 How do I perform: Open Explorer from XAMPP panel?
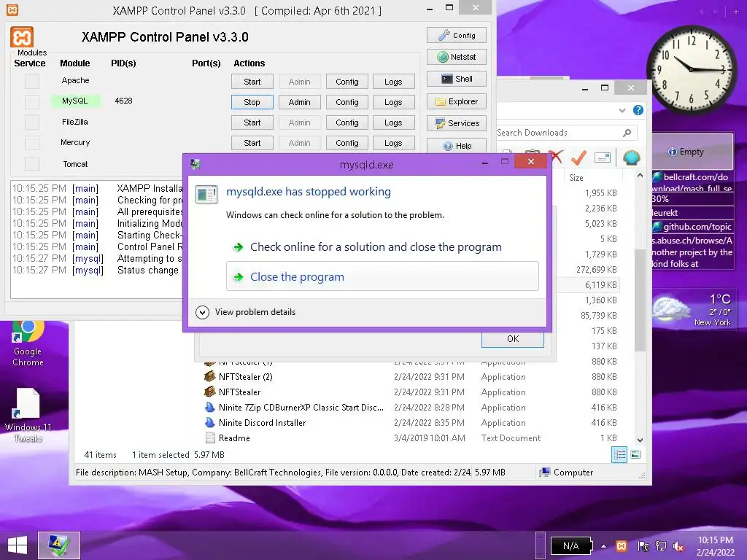(x=457, y=101)
